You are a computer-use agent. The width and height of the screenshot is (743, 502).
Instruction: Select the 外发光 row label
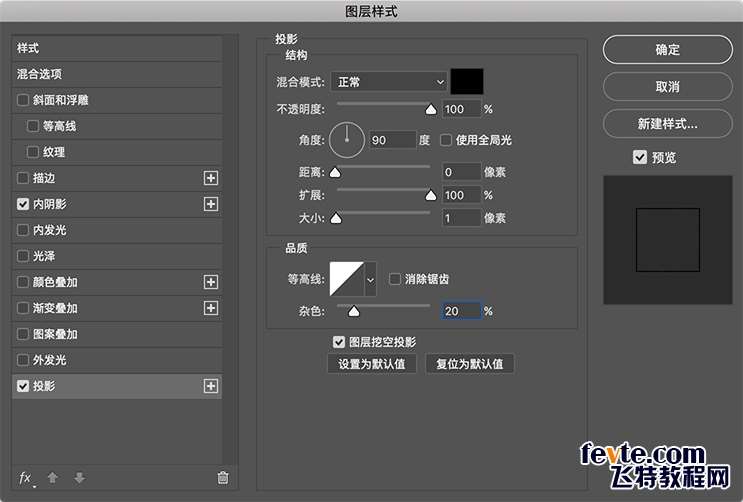(50, 360)
